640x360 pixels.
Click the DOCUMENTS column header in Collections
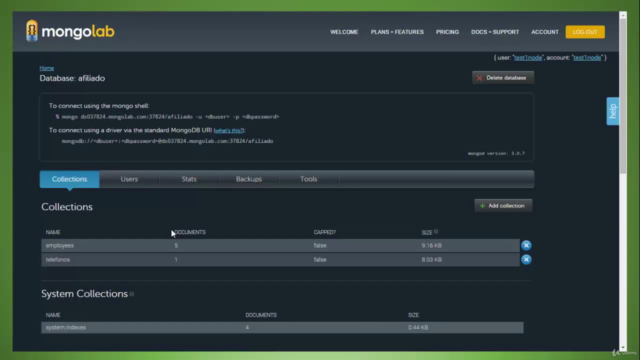[x=190, y=232]
